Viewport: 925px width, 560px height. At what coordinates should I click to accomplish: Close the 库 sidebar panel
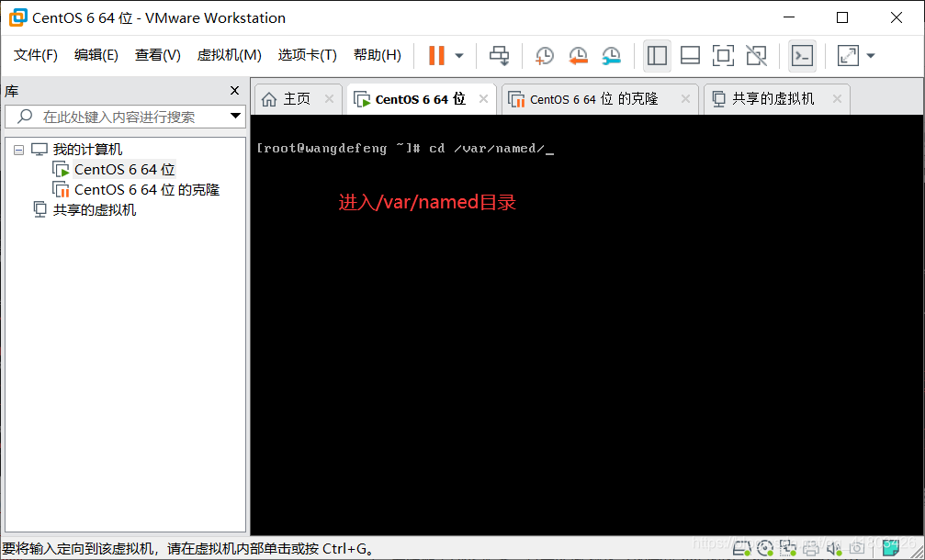(235, 90)
